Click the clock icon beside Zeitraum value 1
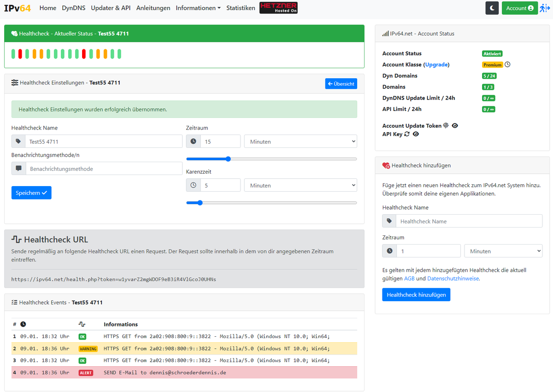Screen dimensions: 553x392 (390, 251)
